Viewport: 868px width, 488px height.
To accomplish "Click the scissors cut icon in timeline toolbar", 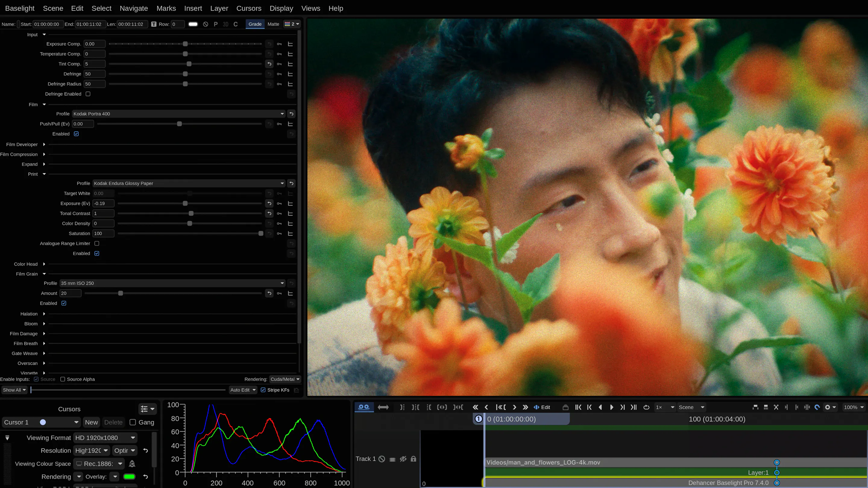I will 776,407.
